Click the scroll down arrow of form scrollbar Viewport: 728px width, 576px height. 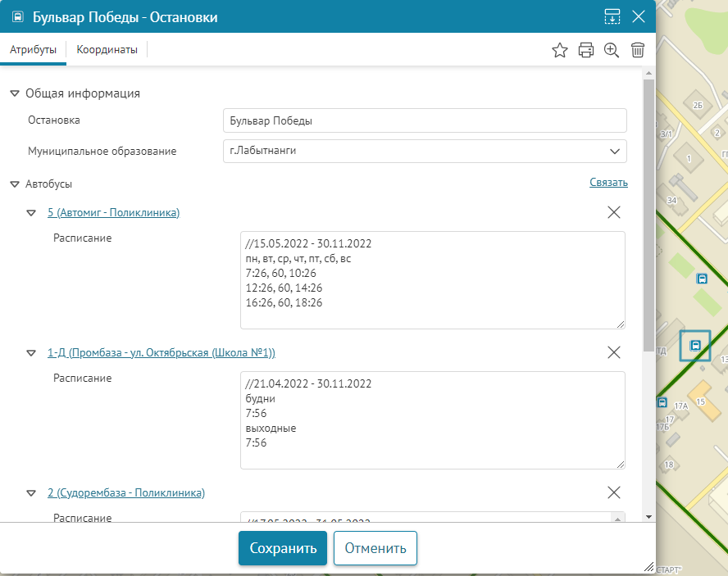pos(649,517)
